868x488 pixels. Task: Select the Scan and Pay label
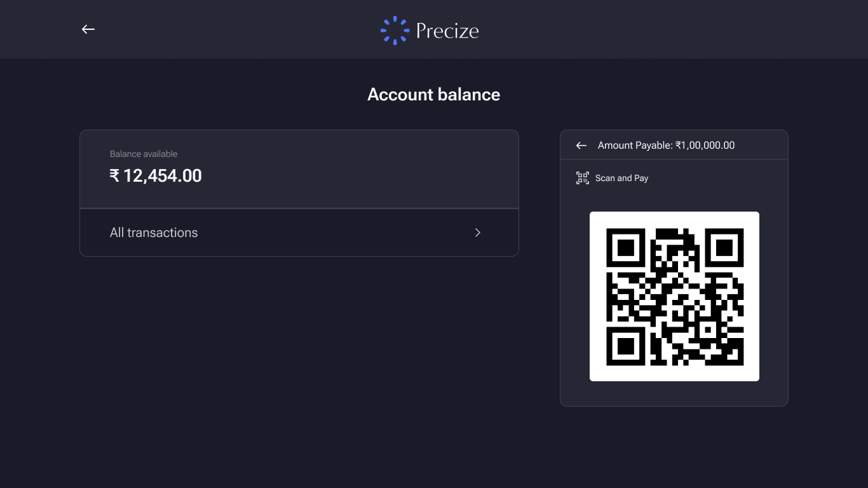(x=621, y=178)
